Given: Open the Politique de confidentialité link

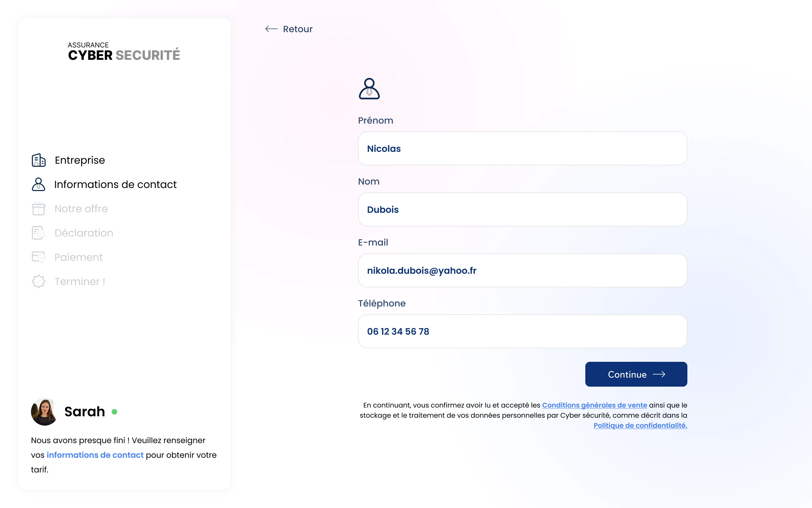Looking at the screenshot, I should pos(640,425).
